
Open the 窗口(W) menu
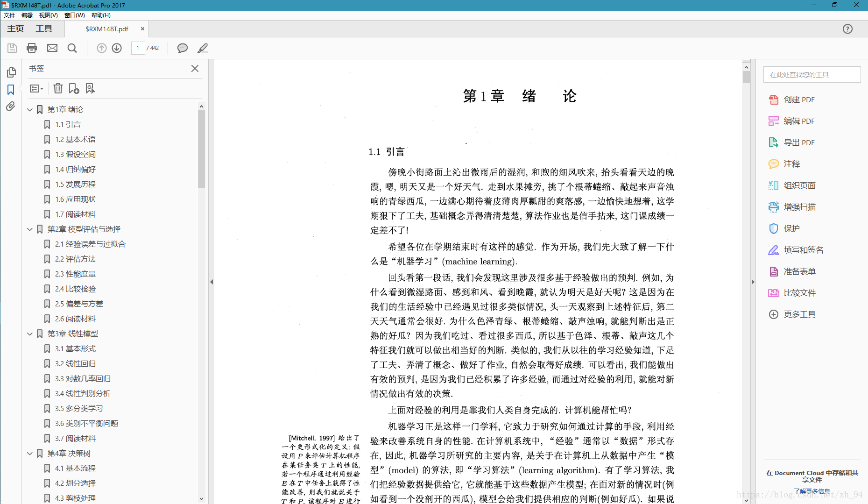[x=75, y=15]
